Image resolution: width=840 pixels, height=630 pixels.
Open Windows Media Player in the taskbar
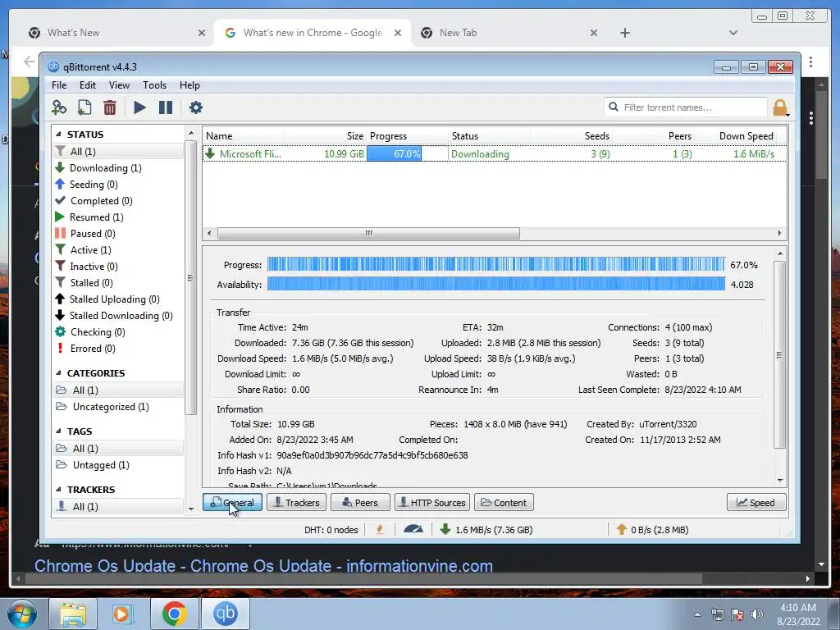pyautogui.click(x=123, y=614)
